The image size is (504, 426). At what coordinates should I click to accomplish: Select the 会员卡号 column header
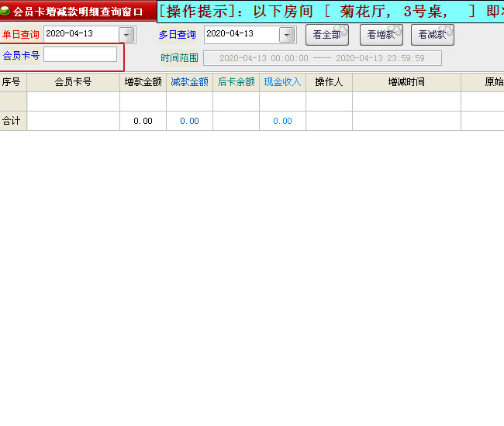pos(74,82)
